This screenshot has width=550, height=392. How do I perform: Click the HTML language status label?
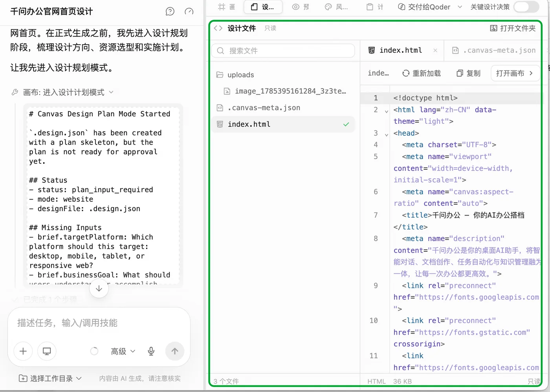click(376, 381)
